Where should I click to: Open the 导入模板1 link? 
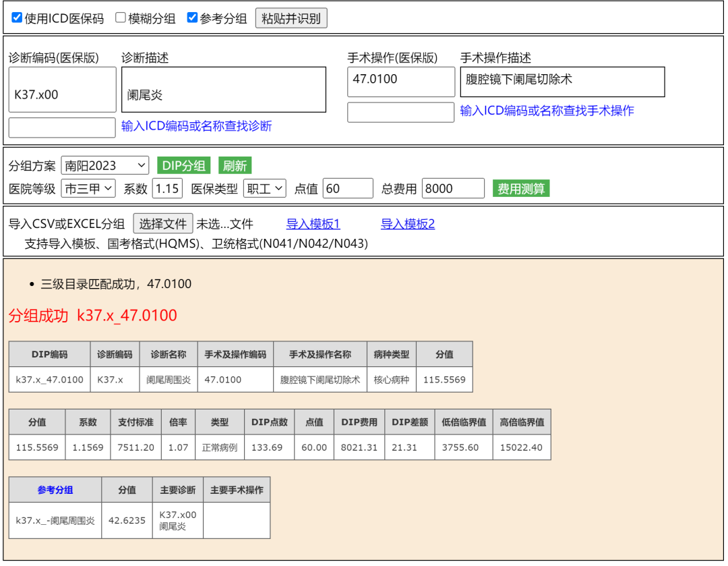(313, 224)
